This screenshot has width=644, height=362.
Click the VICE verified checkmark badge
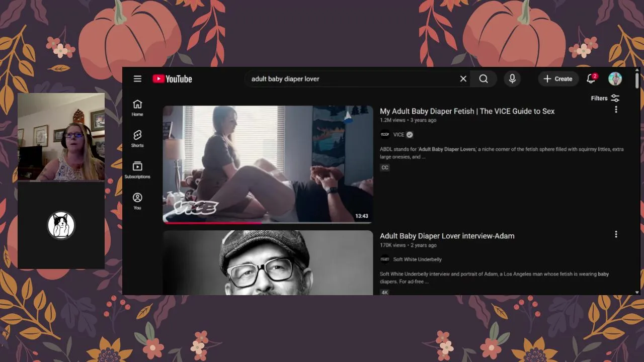[x=410, y=135]
